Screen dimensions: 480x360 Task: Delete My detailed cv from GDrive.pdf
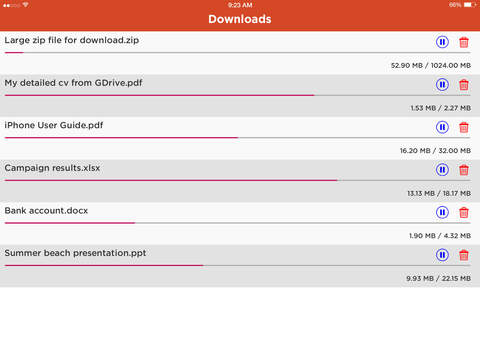click(x=464, y=85)
